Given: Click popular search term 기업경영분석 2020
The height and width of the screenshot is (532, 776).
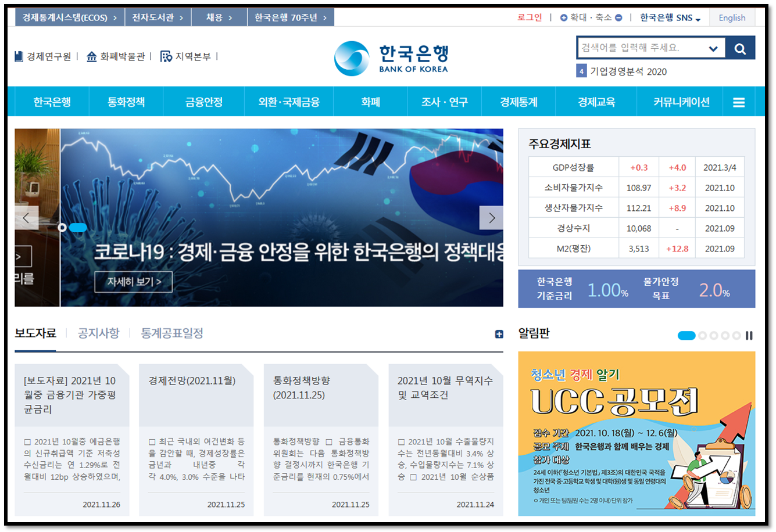Looking at the screenshot, I should coord(628,71).
